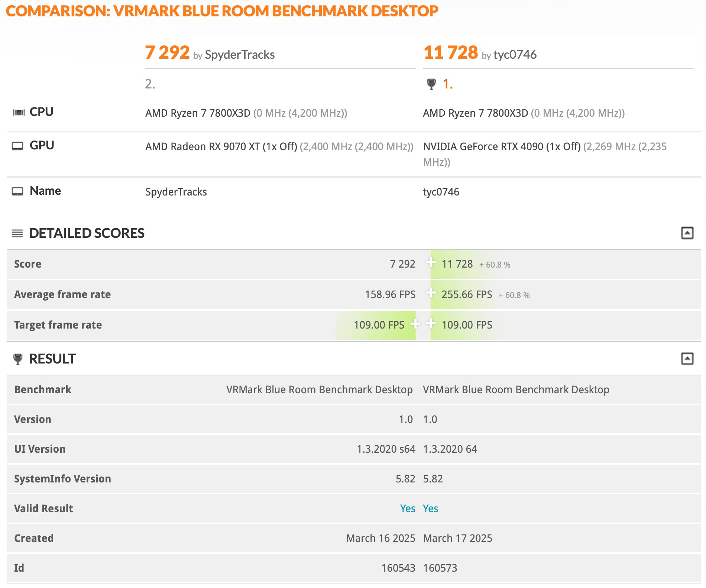The image size is (706, 588).
Task: Click left VRMark Blue Room Benchmark Desktop value
Action: [x=320, y=390]
